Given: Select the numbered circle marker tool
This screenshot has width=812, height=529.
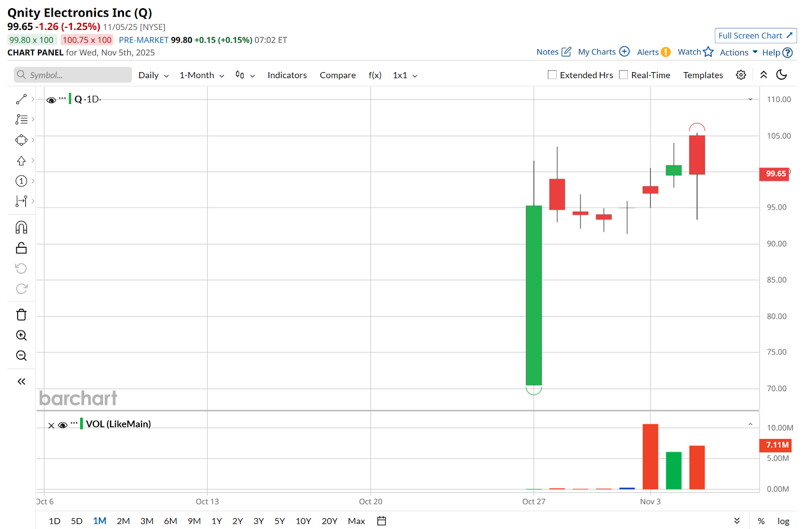Looking at the screenshot, I should click(21, 181).
